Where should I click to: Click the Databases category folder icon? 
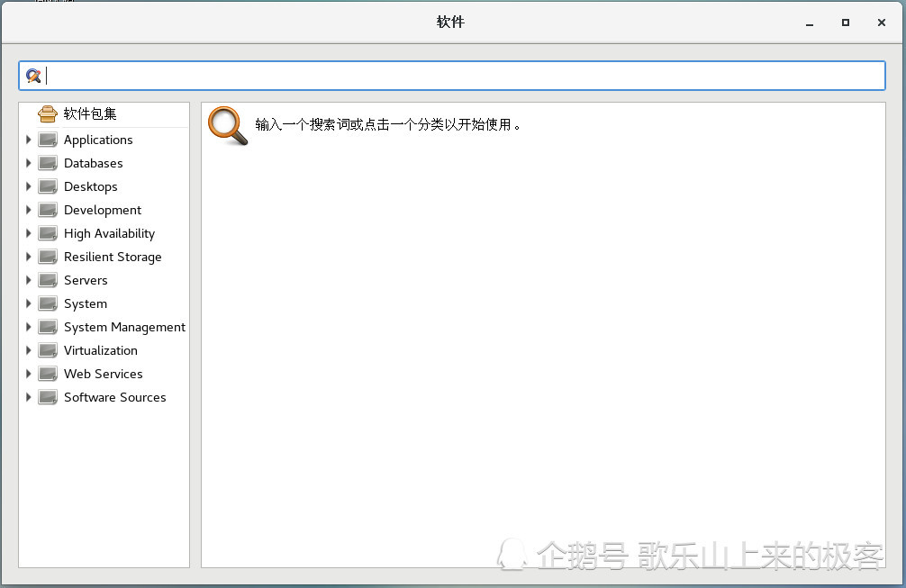[x=48, y=164]
